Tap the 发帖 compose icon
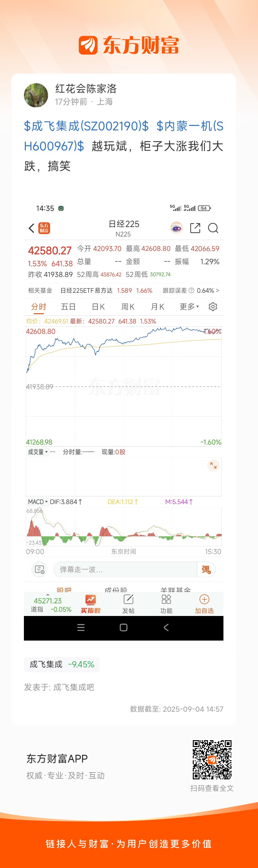258x868 pixels. tap(129, 604)
